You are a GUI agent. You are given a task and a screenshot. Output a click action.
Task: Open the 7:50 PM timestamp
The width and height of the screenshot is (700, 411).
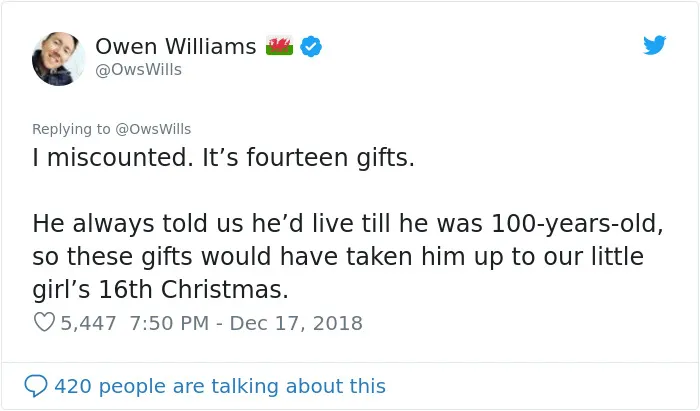tap(169, 323)
